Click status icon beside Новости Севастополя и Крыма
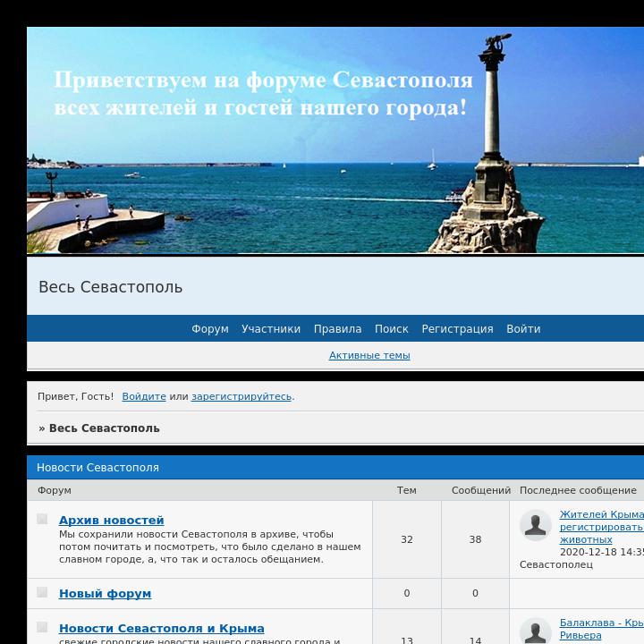Viewport: 644px width, 644px height. pyautogui.click(x=42, y=627)
